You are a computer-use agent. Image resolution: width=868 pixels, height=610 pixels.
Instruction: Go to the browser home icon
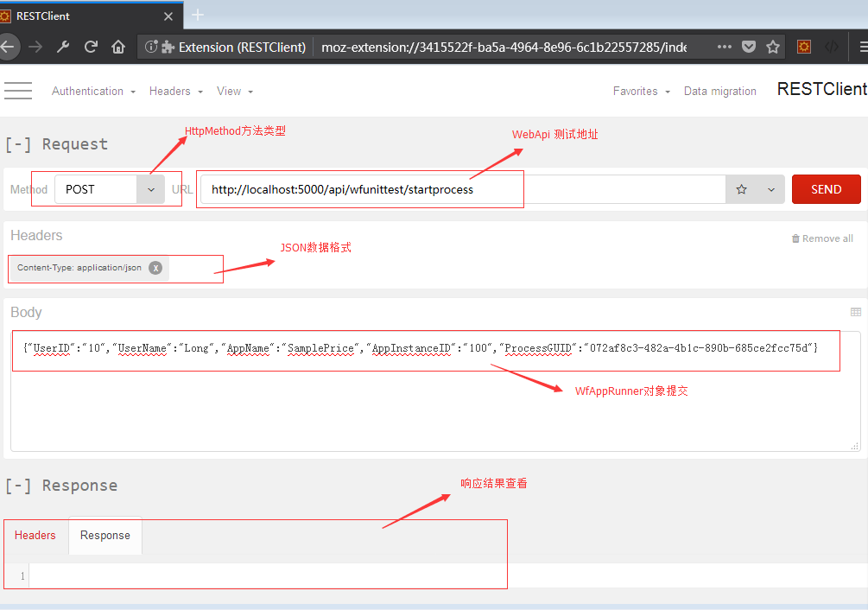(118, 47)
